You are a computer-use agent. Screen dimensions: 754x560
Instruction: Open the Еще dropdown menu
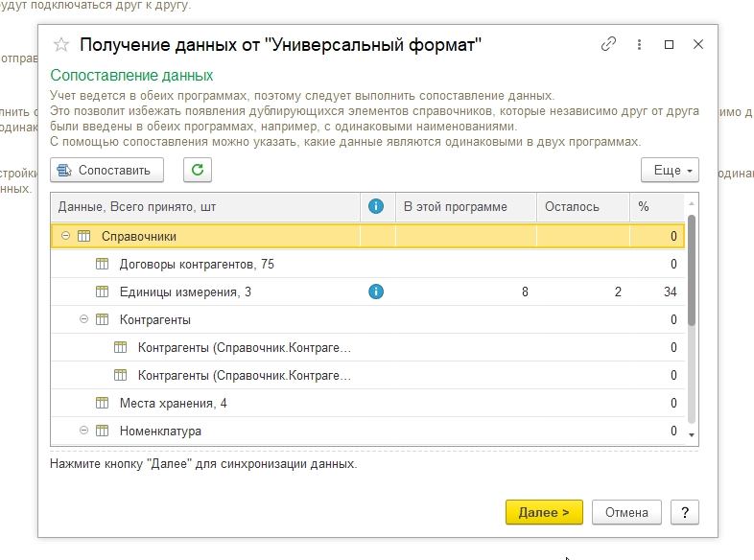point(670,170)
